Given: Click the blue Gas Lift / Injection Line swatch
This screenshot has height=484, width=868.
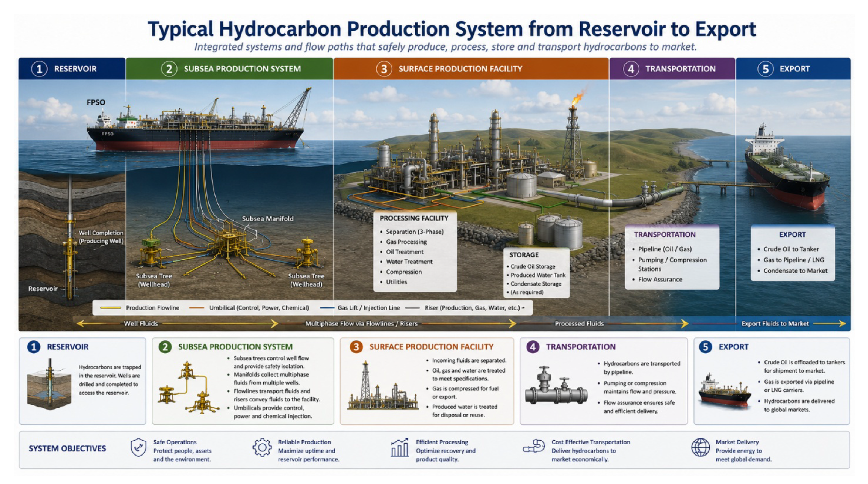Looking at the screenshot, I should point(327,308).
